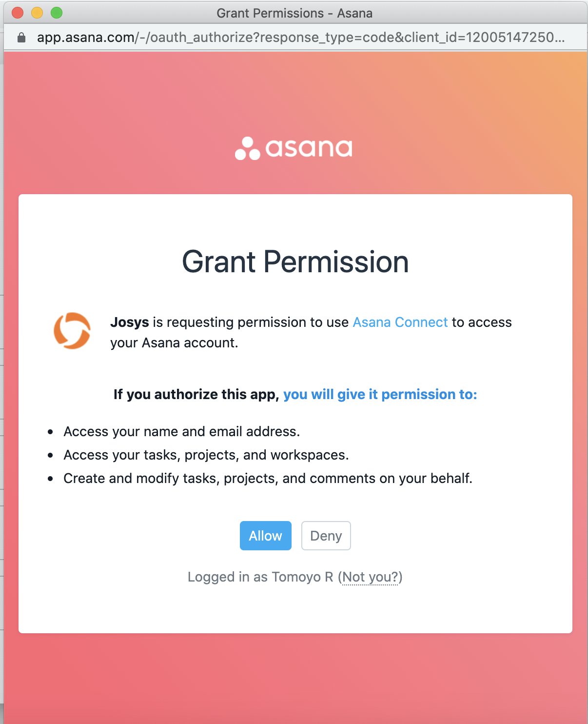Click the bold "Josys" app name
588x724 pixels.
tap(130, 322)
